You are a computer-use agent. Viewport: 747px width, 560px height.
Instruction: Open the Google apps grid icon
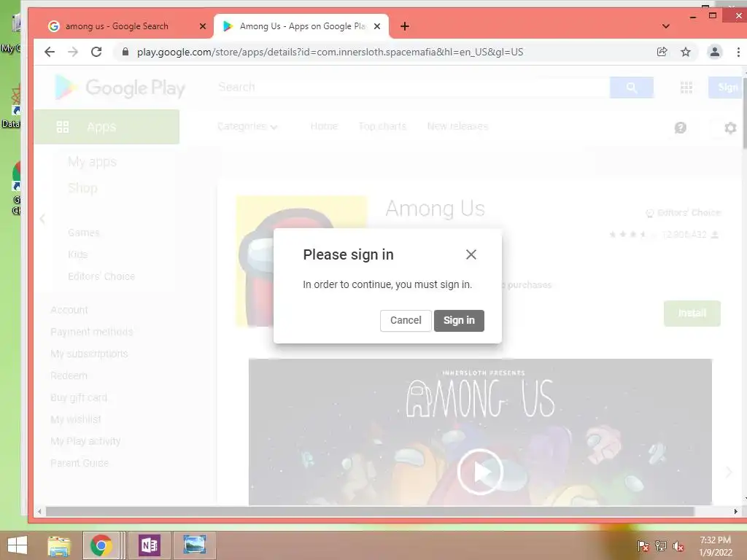pyautogui.click(x=686, y=87)
